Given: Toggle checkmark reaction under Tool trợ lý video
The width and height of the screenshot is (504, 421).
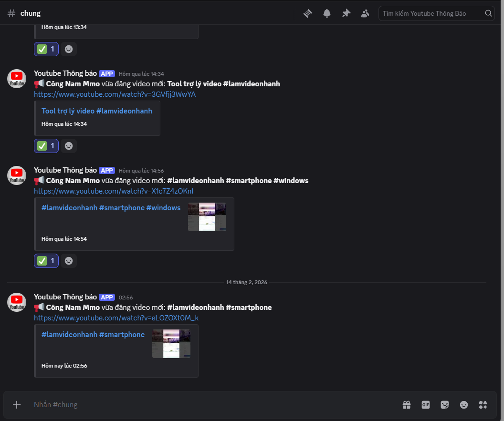Looking at the screenshot, I should point(46,146).
